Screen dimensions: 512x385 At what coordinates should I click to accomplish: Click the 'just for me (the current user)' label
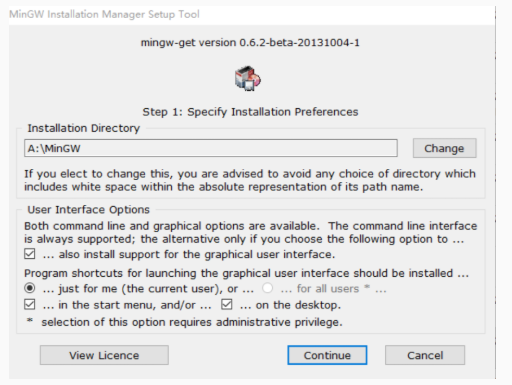pos(148,289)
